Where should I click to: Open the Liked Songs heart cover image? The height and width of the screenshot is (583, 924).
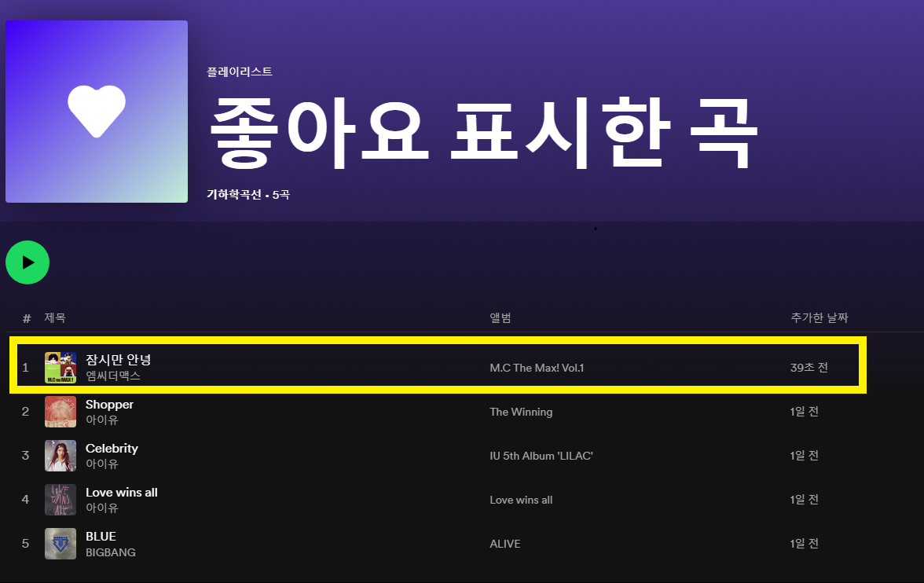pyautogui.click(x=97, y=112)
